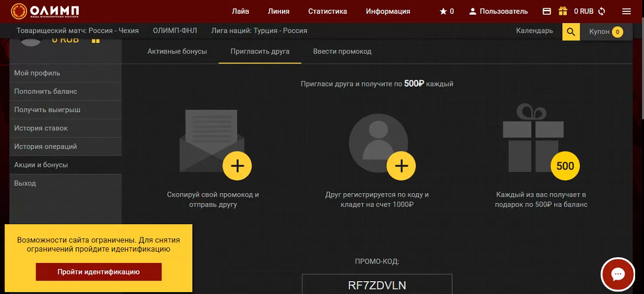Open the chat bubble in bottom corner
Screen dimensions: 644x294
pos(618,274)
